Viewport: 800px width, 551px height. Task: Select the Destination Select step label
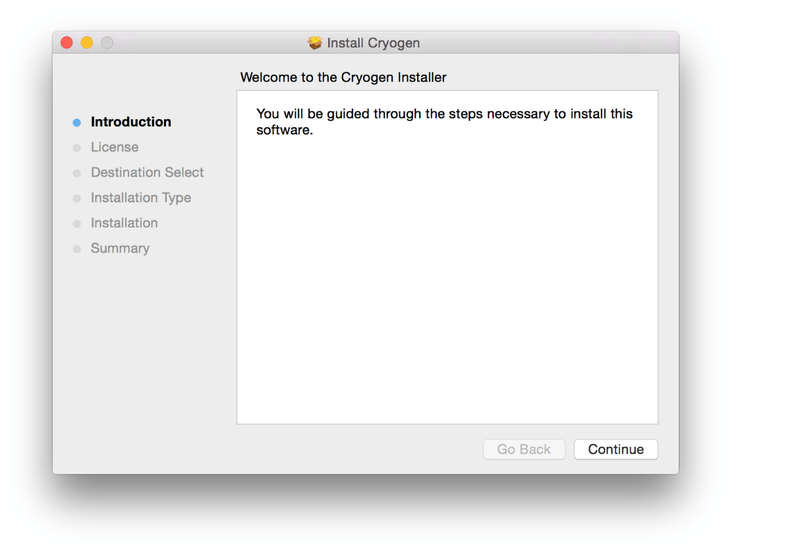[147, 172]
